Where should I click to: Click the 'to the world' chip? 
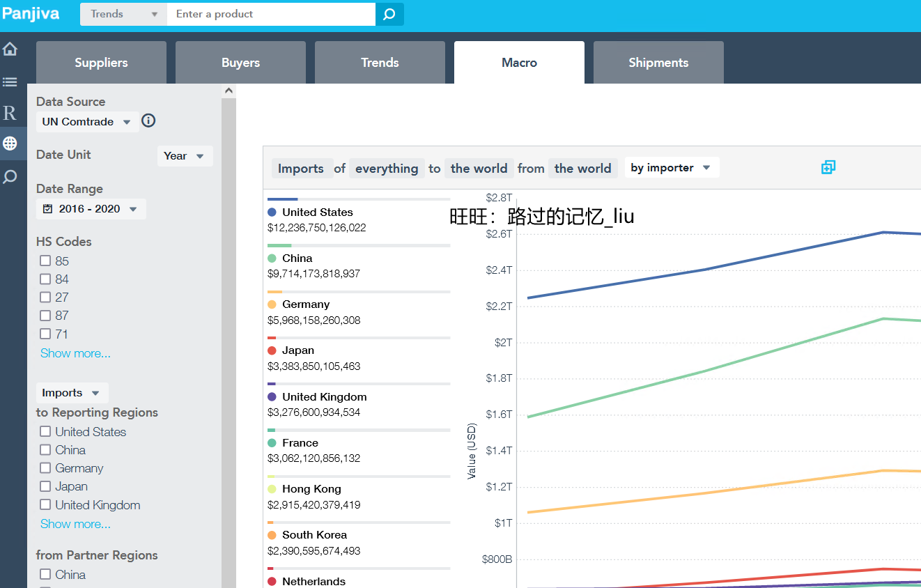[479, 168]
